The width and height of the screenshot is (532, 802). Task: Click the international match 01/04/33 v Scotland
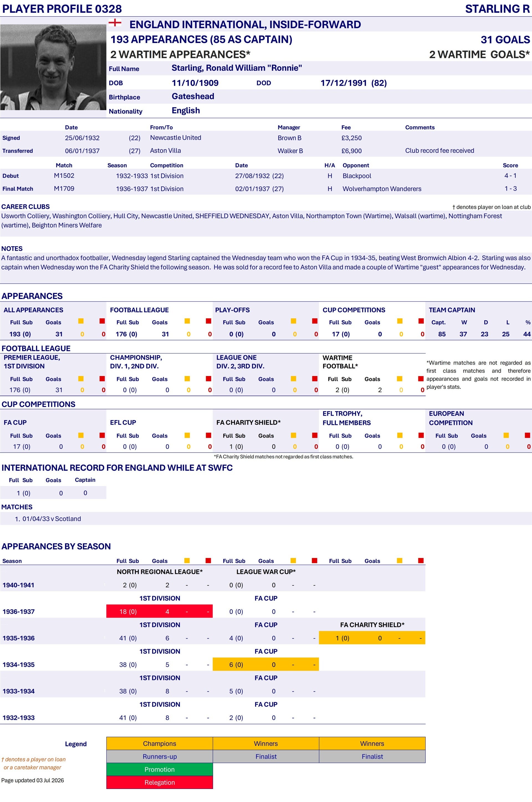coord(52,519)
